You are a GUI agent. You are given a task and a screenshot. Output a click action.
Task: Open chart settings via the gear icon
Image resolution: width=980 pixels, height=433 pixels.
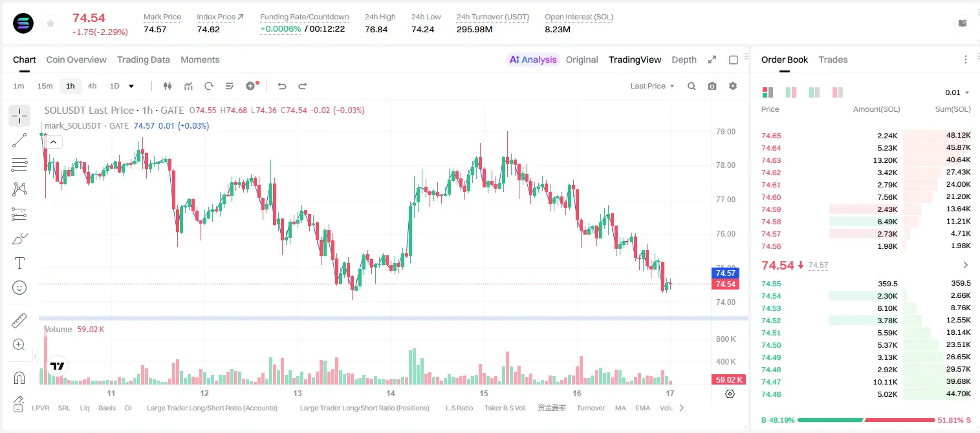coord(733,86)
